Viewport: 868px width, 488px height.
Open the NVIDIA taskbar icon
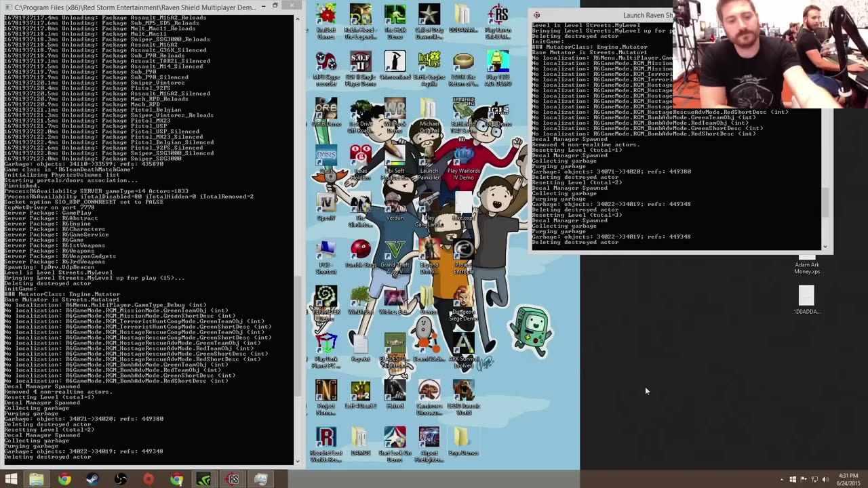204,479
